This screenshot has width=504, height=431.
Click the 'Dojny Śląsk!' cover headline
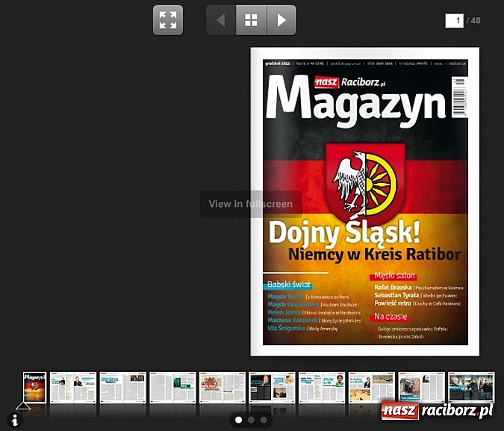coord(344,232)
